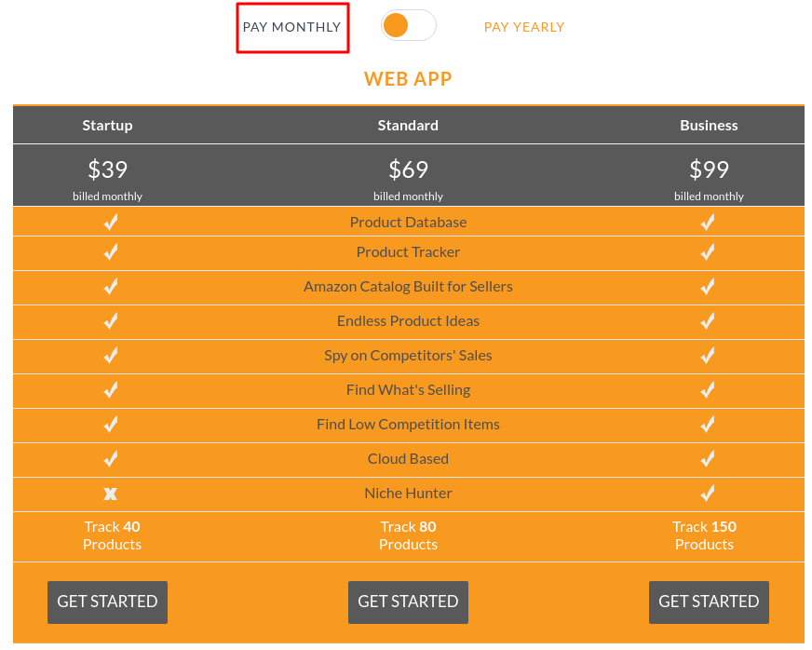The image size is (812, 650).
Task: Click the Startup checkmark for Spy on Competitors' Sales
Action: coord(111,356)
